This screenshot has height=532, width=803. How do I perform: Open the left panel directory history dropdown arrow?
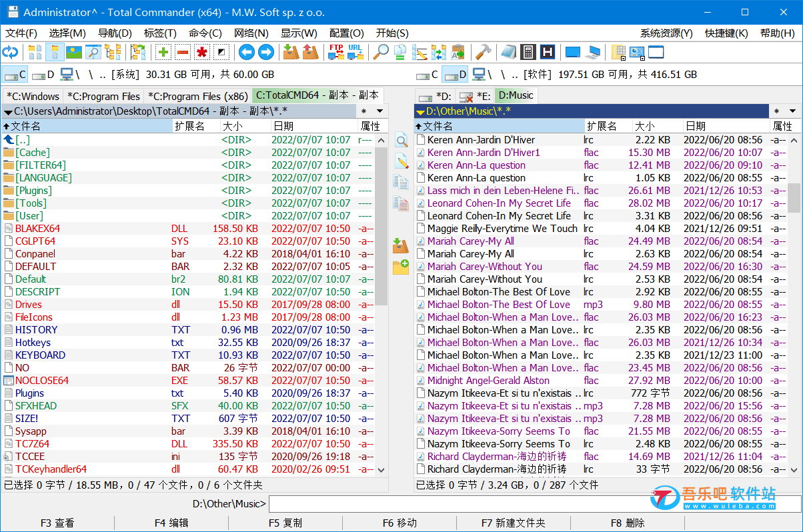pyautogui.click(x=380, y=111)
